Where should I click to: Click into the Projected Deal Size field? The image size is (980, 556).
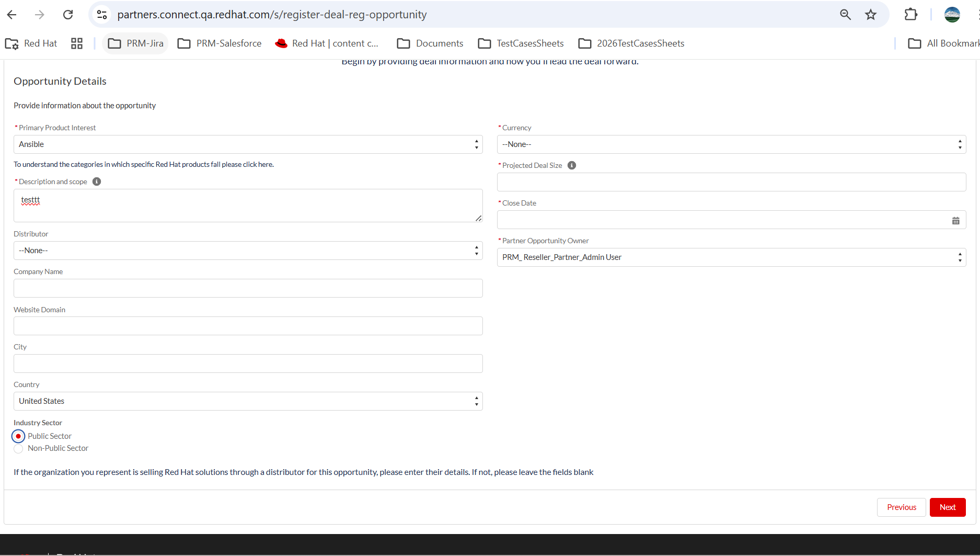point(731,182)
